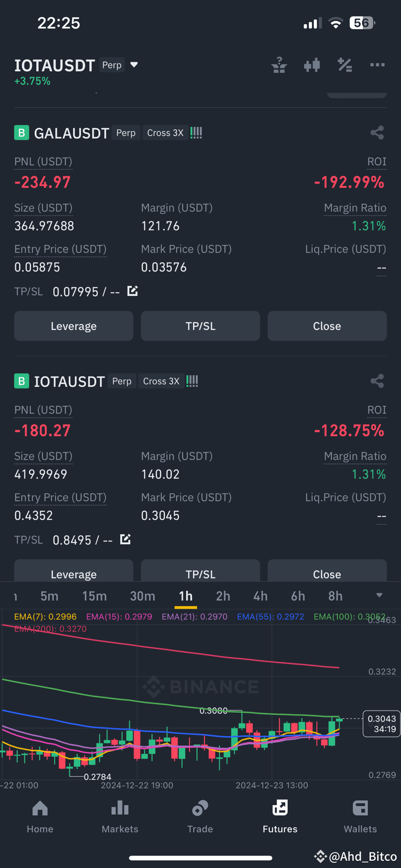
Task: Open the Cross 3X leverage selector for GALAUSDT
Action: (165, 132)
